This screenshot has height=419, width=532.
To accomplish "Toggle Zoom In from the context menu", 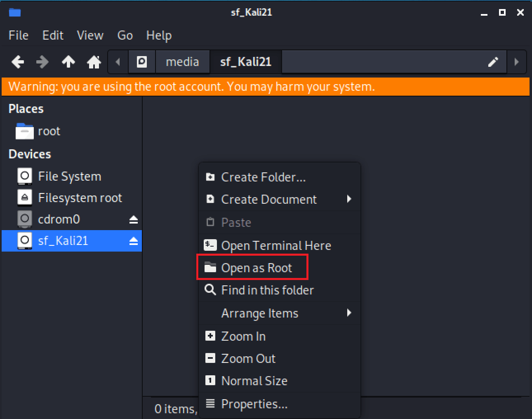I will tap(243, 336).
